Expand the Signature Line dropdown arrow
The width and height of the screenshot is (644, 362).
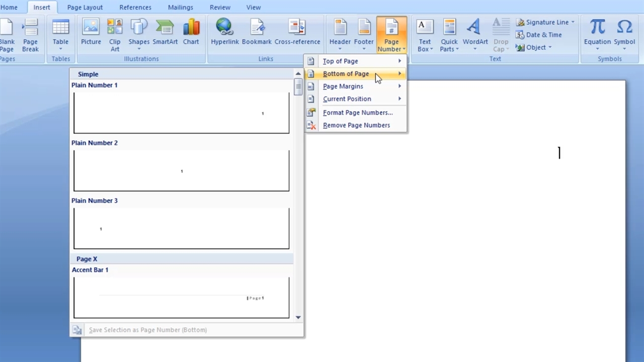pyautogui.click(x=573, y=22)
